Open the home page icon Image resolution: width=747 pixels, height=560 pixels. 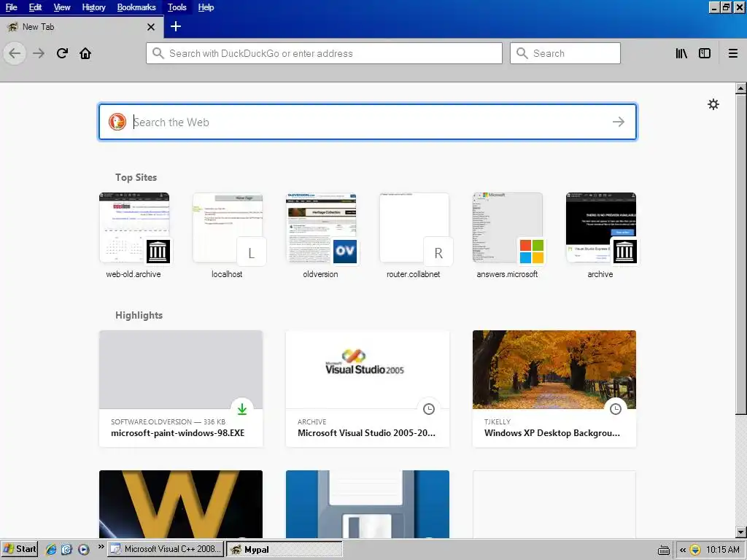(x=85, y=53)
